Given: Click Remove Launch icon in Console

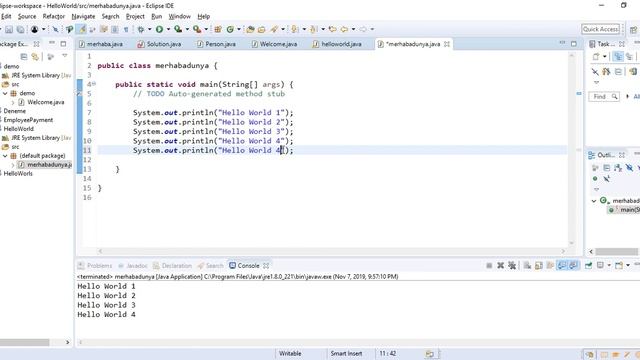Looking at the screenshot, I should point(500,266).
